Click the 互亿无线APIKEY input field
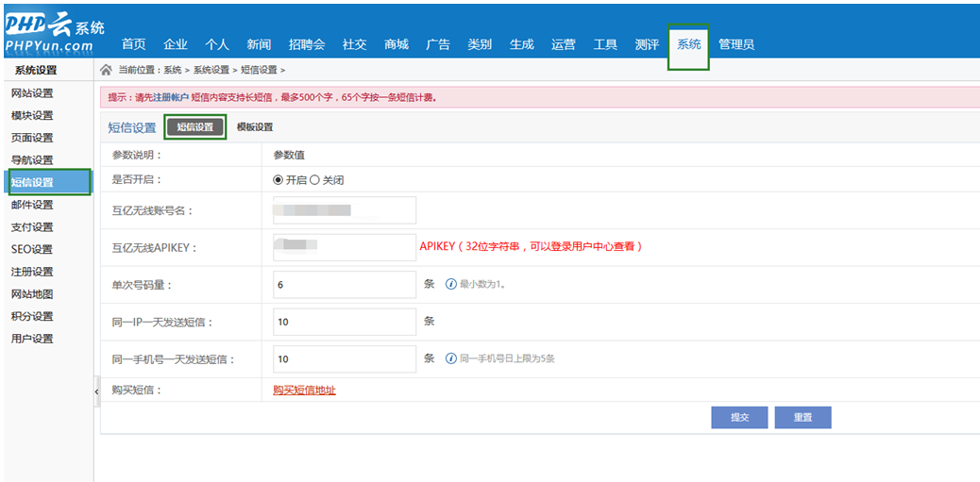This screenshot has width=980, height=482. click(x=344, y=247)
